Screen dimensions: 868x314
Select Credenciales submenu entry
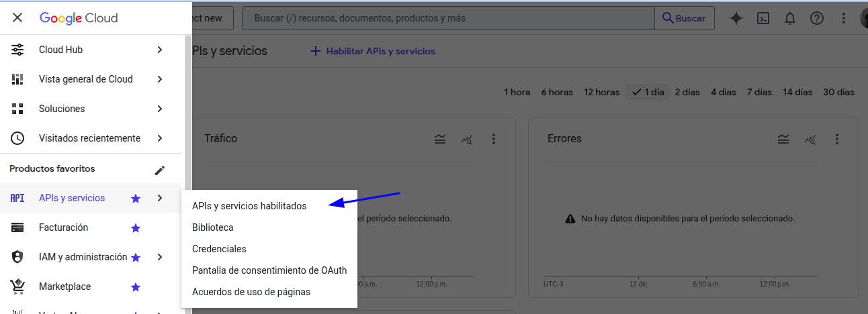click(x=269, y=249)
